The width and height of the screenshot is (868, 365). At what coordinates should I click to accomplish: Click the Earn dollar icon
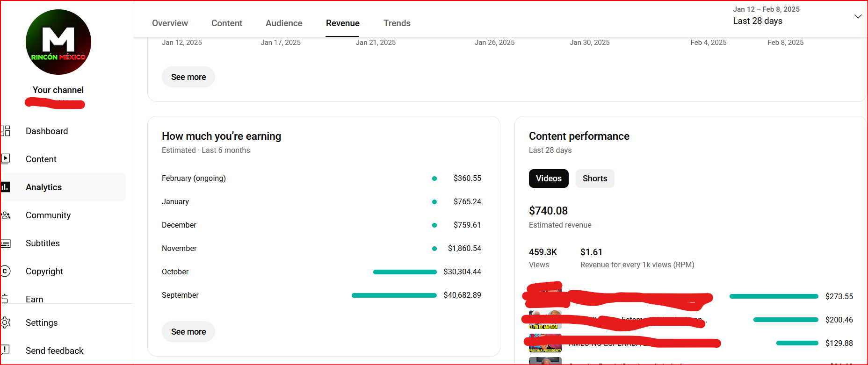[5, 299]
